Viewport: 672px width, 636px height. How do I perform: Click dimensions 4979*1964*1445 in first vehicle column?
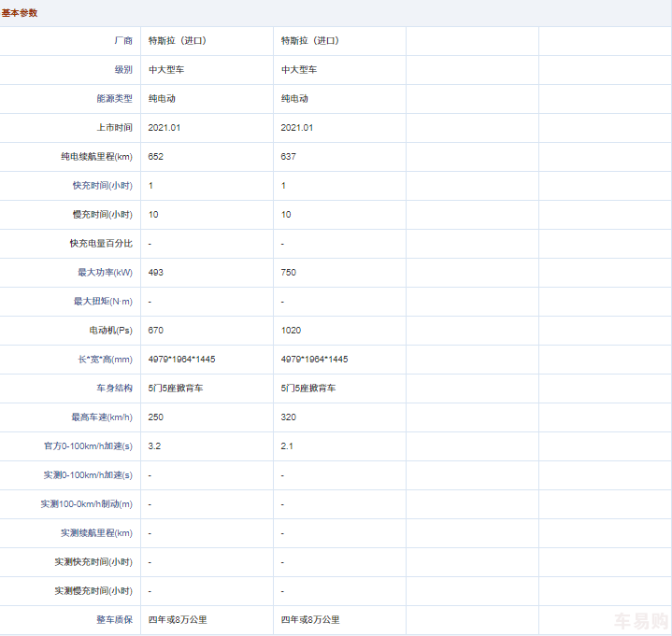coord(181,360)
